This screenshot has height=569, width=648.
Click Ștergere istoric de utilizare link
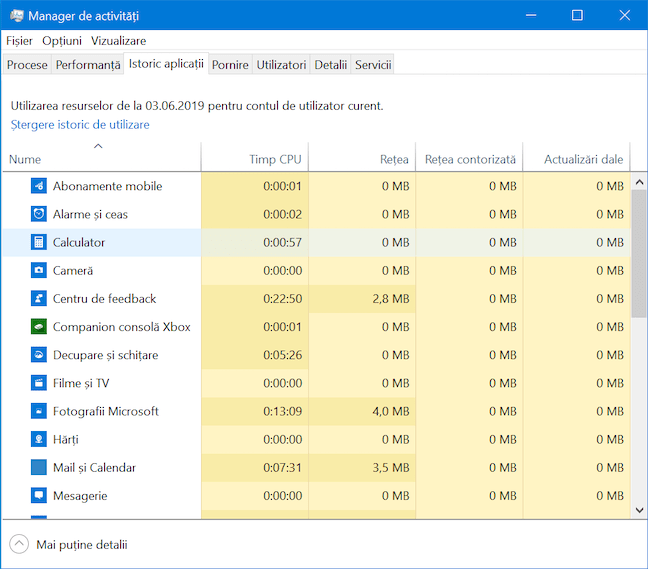point(80,124)
